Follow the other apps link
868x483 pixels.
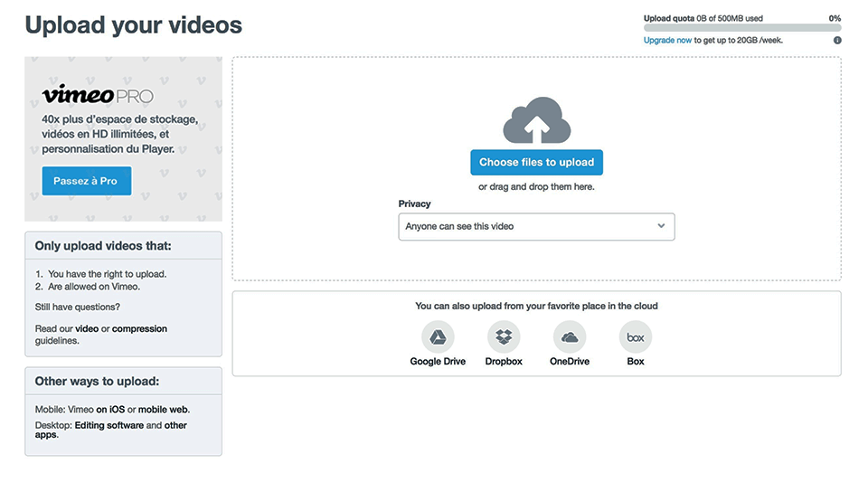point(110,430)
